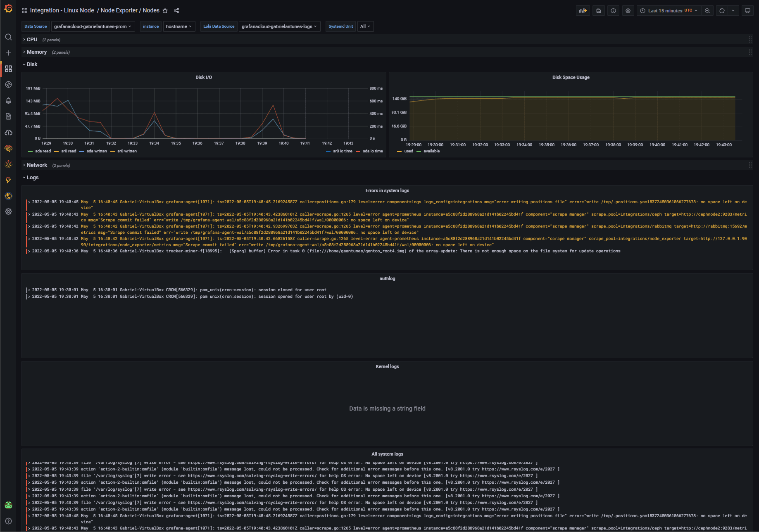Viewport: 759px width, 532px height.
Task: Expand the CPU row
Action: coord(32,40)
